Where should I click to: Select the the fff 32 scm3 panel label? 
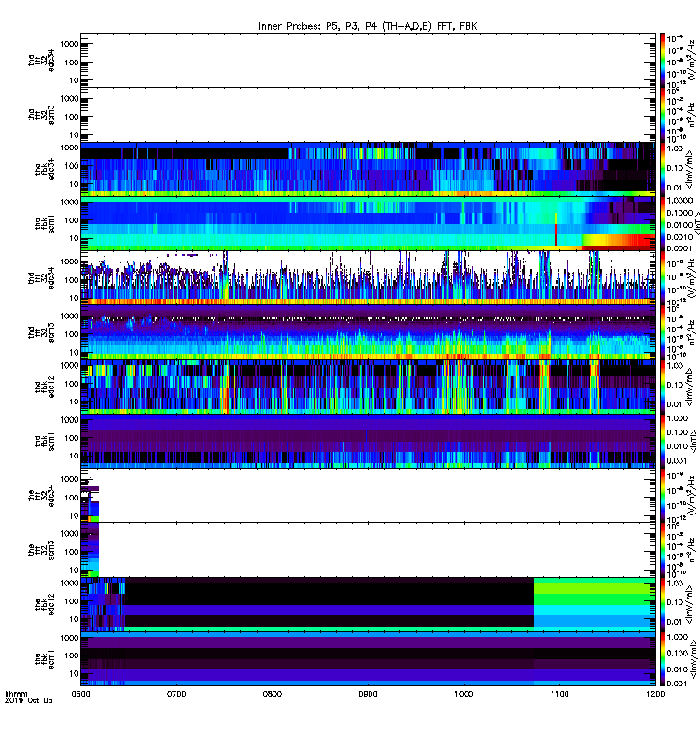41,550
